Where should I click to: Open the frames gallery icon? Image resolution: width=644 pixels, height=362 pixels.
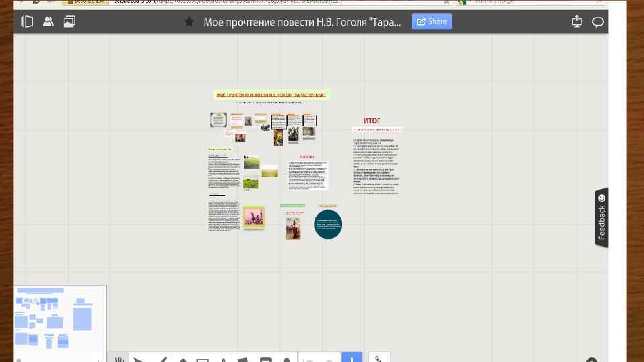pyautogui.click(x=69, y=21)
